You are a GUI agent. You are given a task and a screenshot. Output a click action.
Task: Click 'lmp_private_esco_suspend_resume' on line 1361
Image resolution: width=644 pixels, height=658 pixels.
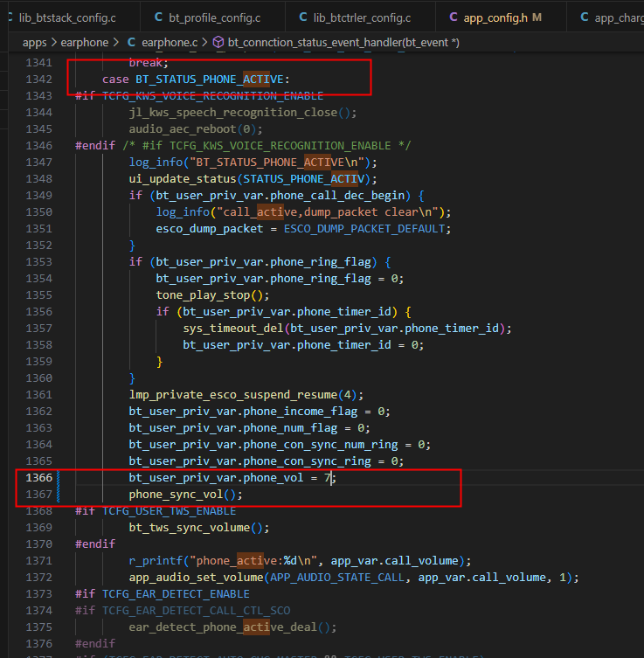tap(232, 395)
